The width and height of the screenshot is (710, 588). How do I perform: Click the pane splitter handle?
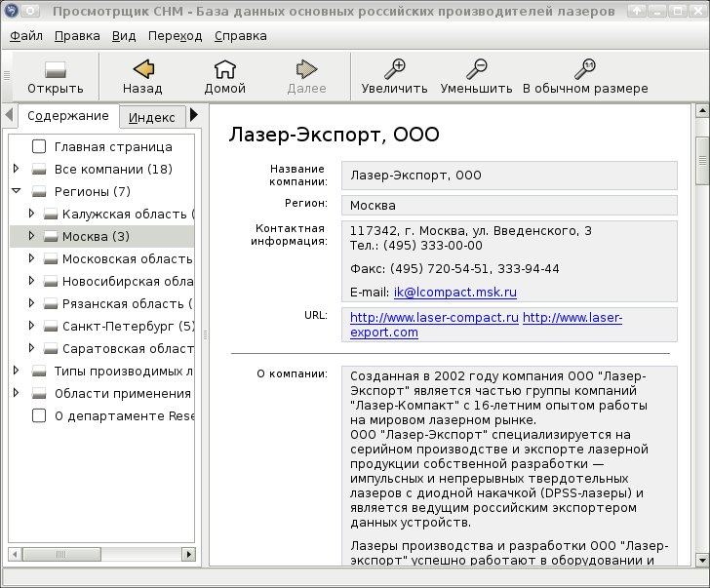pos(205,335)
